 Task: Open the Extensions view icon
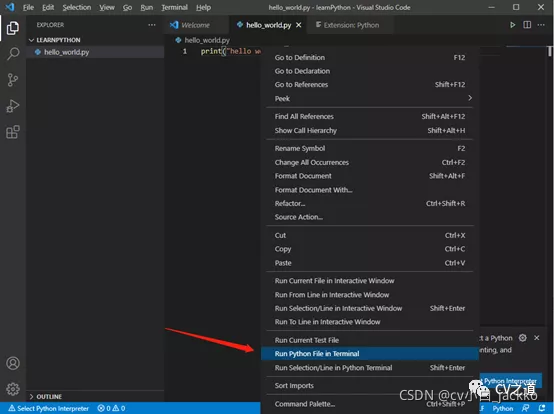click(x=13, y=132)
